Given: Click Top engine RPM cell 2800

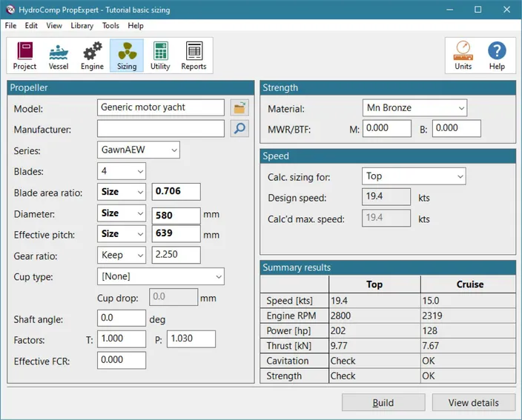Looking at the screenshot, I should coord(374,316).
